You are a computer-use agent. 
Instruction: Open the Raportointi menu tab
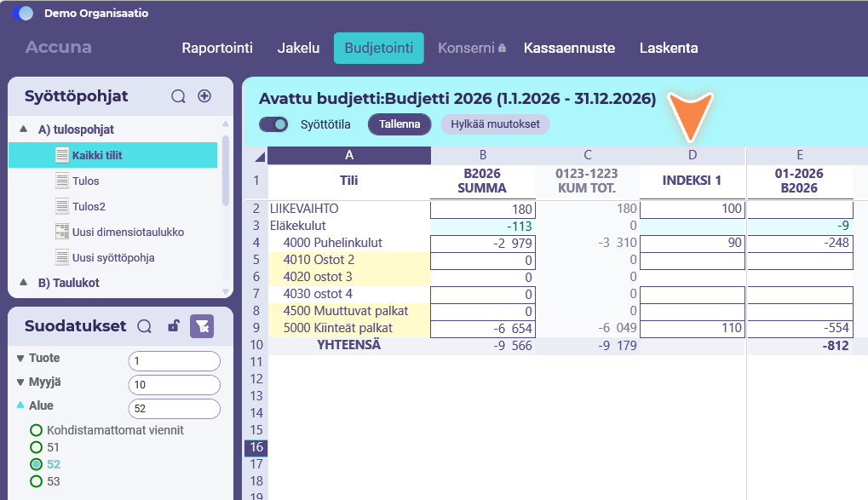click(217, 49)
